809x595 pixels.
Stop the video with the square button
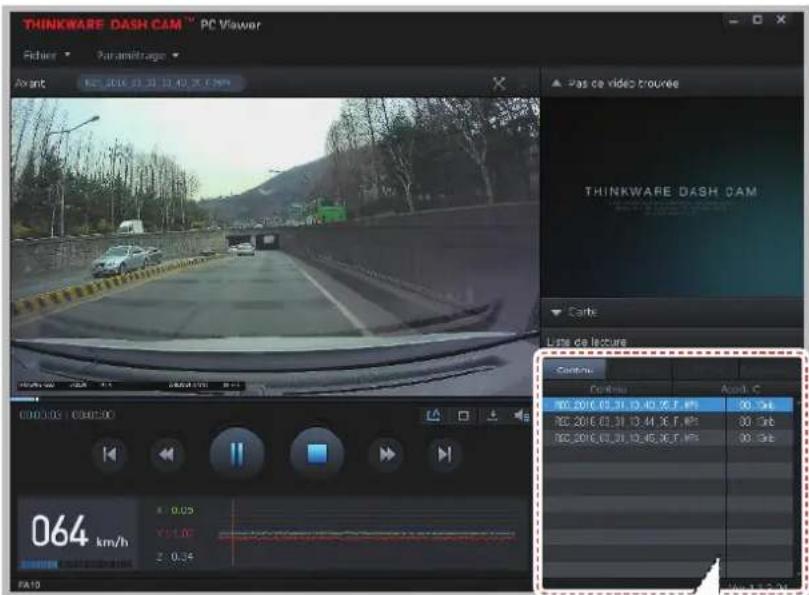[x=317, y=454]
